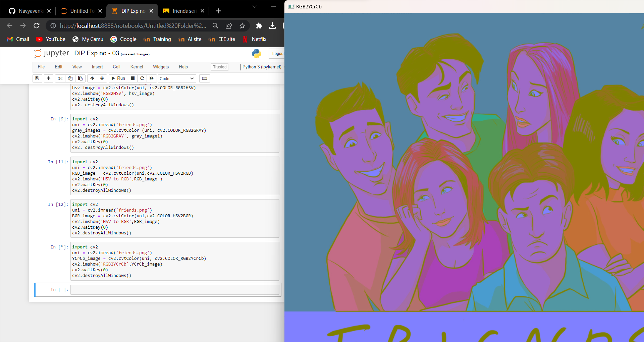Open the YouTube bookmark
Screen dimensions: 644x342
pos(51,39)
